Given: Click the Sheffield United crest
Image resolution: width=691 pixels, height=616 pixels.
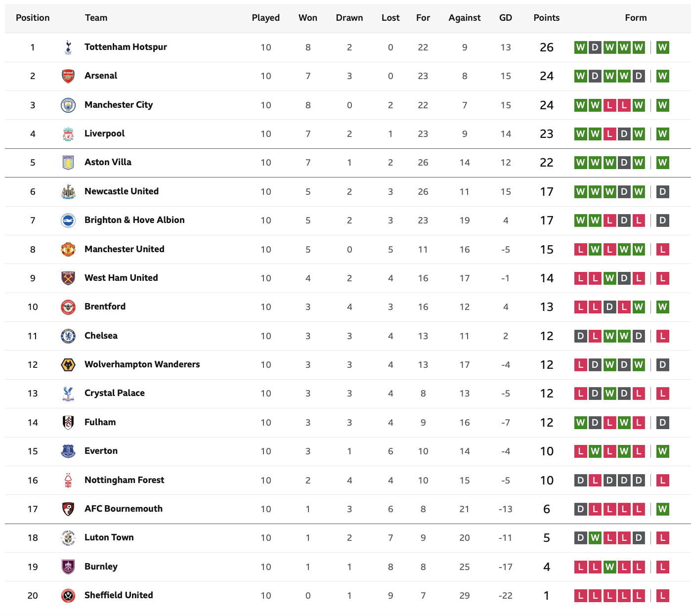Looking at the screenshot, I should click(x=68, y=596).
